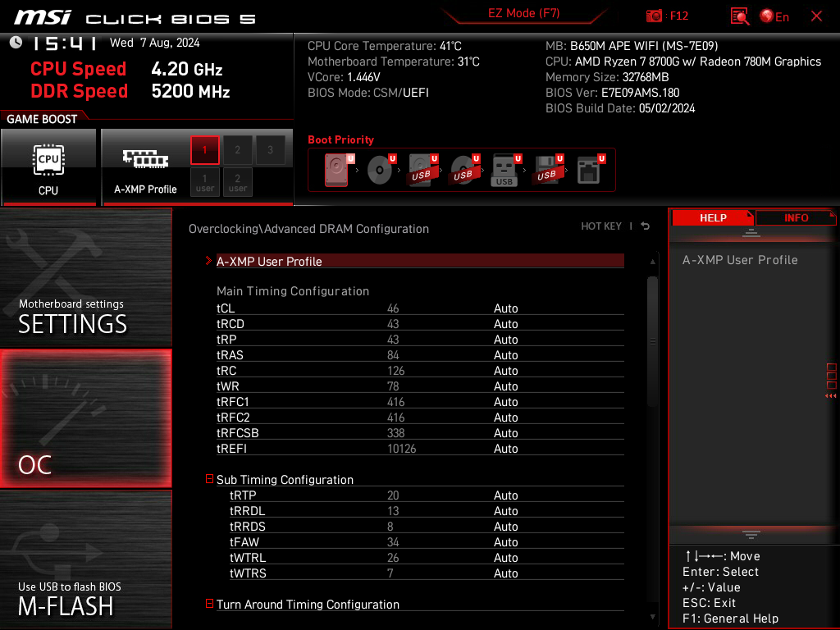This screenshot has height=630, width=840.
Task: Change tRCD Auto value
Action: tap(505, 324)
